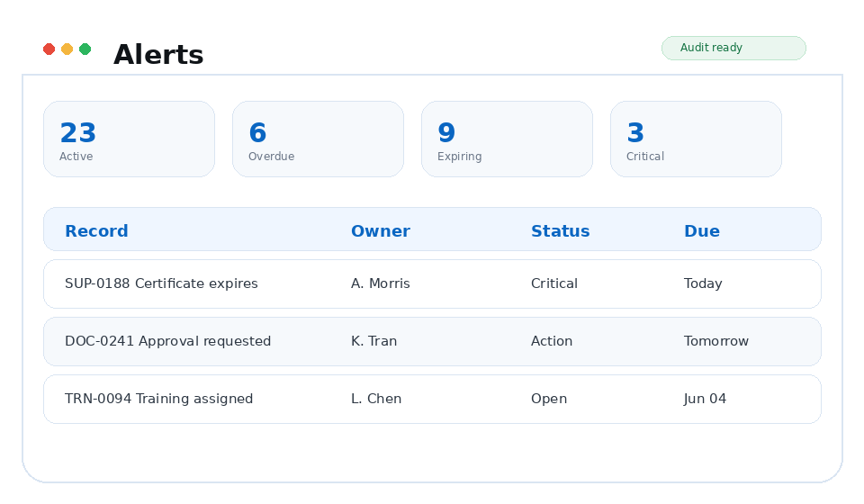The width and height of the screenshot is (864, 504).
Task: Sort by the Owner column header
Action: click(380, 230)
